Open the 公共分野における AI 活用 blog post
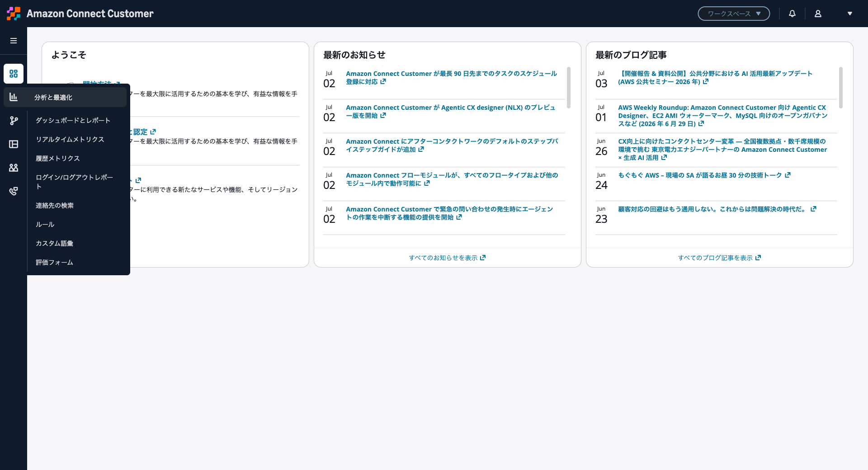 (715, 78)
